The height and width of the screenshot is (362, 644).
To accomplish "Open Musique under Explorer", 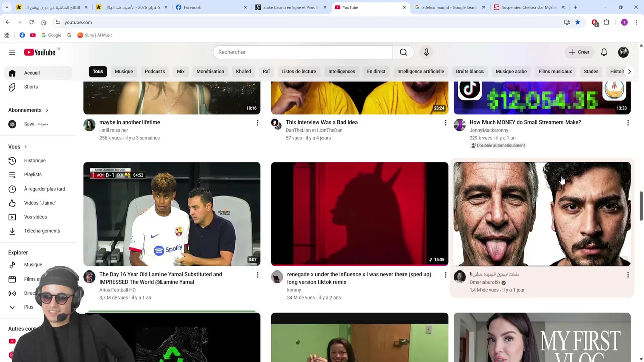I will [39, 265].
